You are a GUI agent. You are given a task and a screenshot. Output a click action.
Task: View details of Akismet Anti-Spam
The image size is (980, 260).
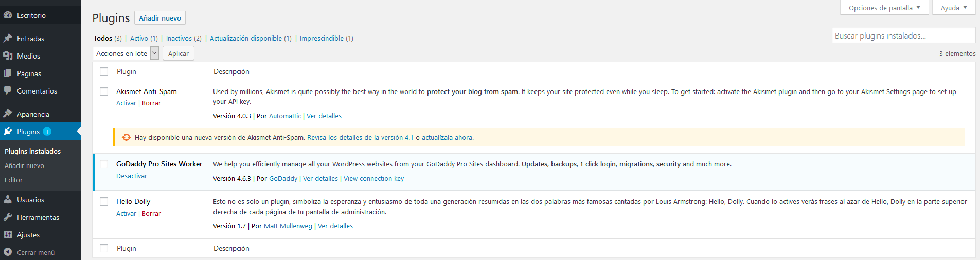point(324,116)
